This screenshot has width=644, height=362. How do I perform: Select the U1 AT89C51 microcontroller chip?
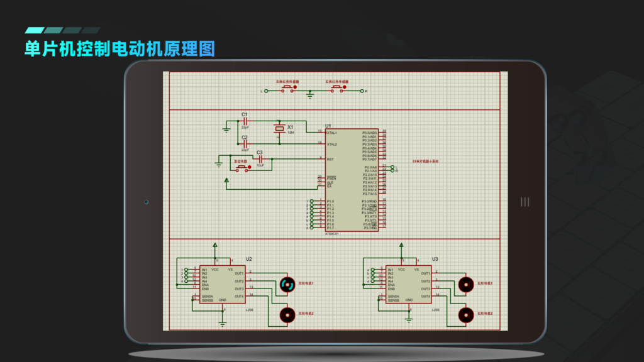(352, 180)
